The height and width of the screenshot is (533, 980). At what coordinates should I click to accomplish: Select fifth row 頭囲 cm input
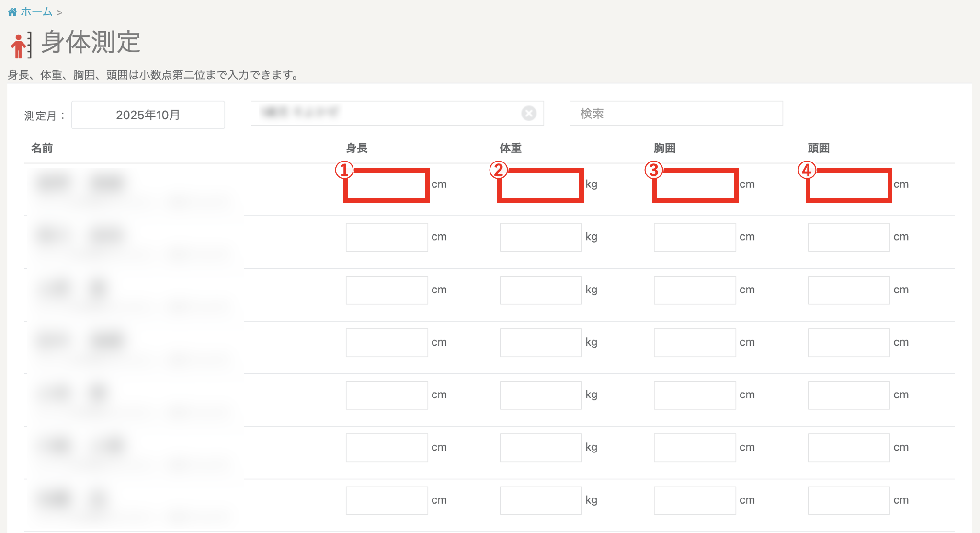[x=849, y=395]
